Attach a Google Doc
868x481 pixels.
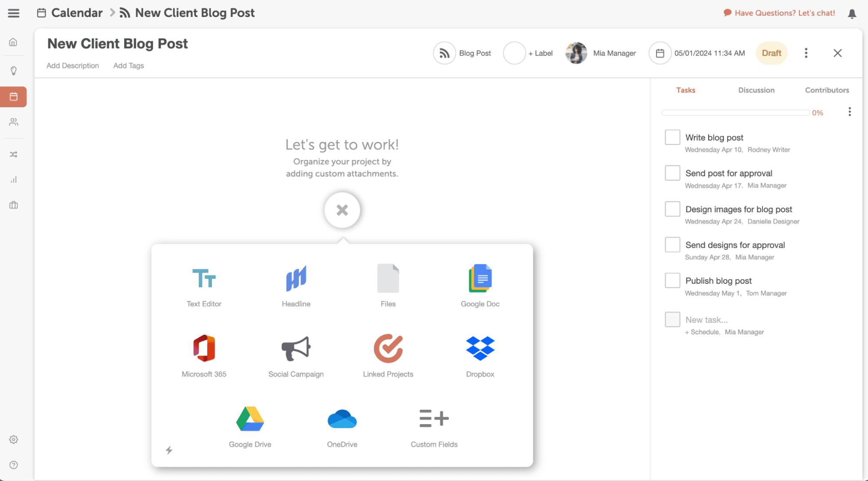(x=480, y=284)
